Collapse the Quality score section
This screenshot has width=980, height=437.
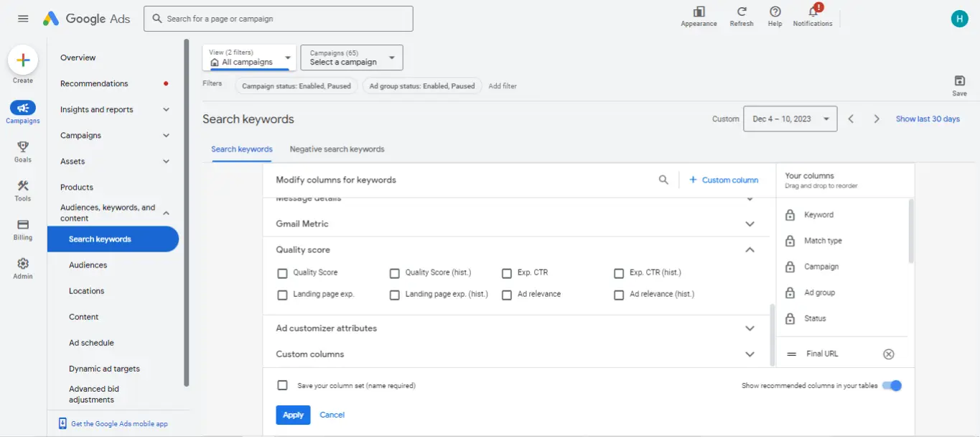[x=750, y=250]
